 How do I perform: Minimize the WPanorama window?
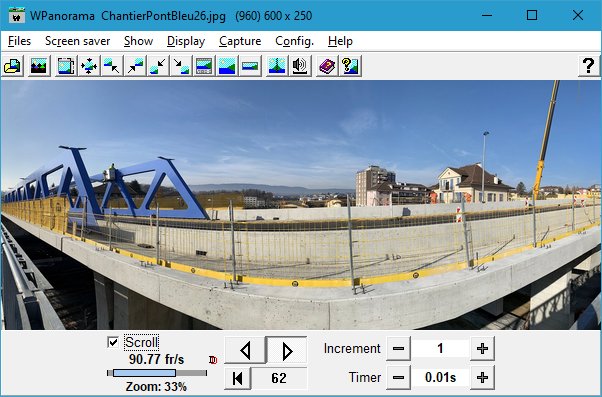487,15
